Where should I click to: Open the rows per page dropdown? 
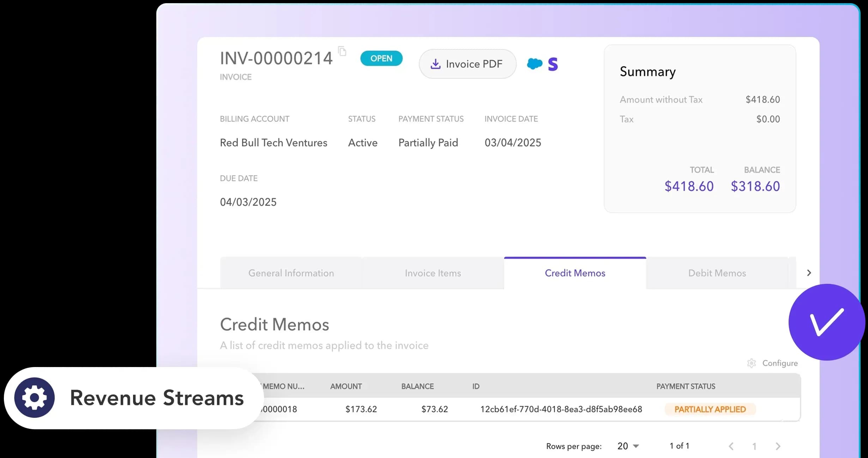(628, 446)
